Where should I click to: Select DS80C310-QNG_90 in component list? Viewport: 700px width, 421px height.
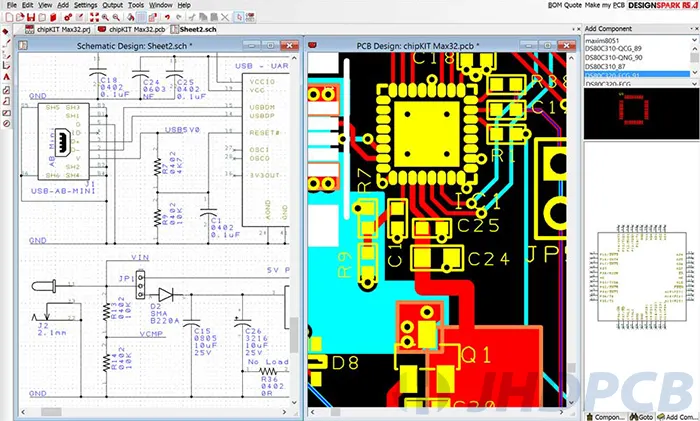(x=613, y=57)
